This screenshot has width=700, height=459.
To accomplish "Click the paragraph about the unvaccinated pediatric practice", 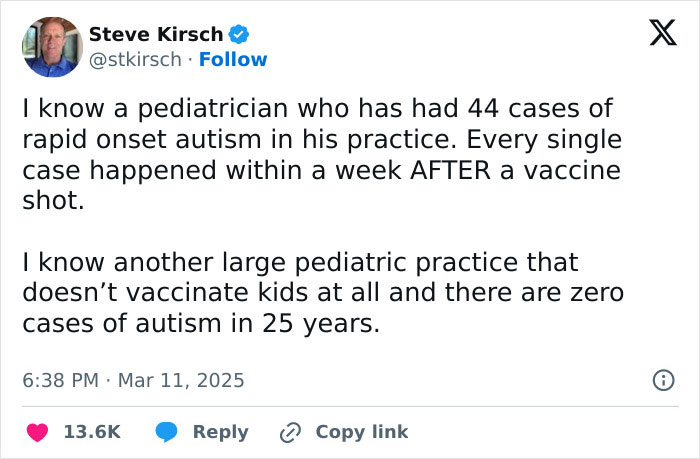I will coord(323,292).
